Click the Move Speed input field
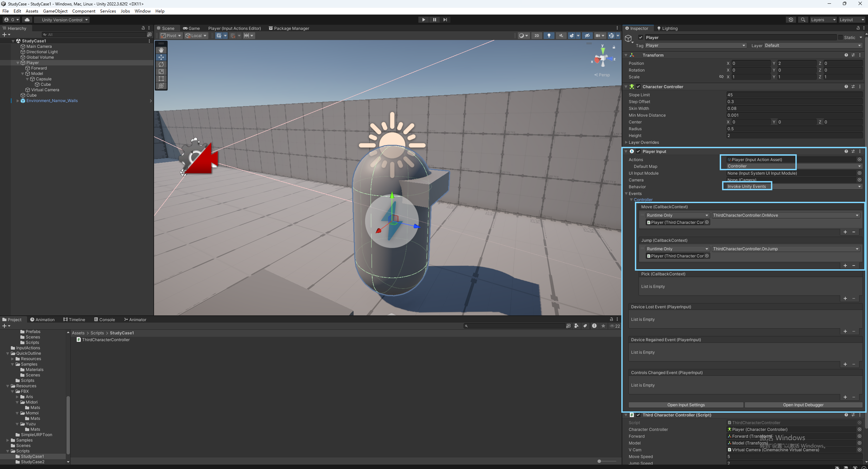The image size is (868, 469). 794,457
